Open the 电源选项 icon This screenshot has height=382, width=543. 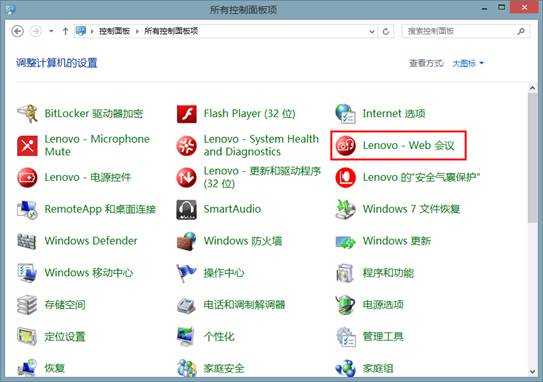tap(345, 305)
